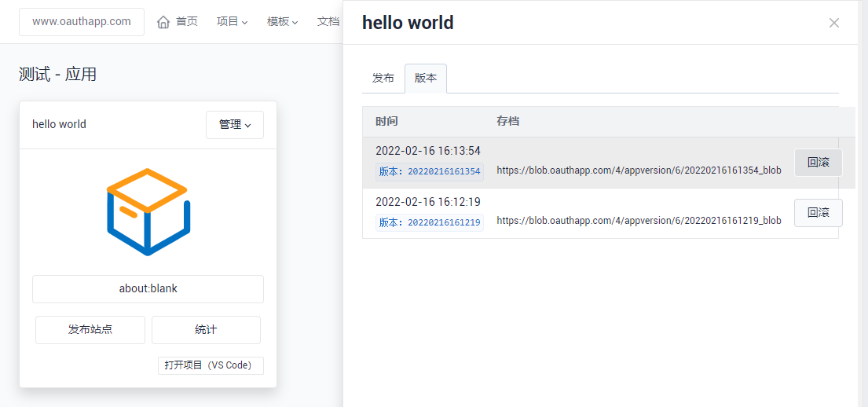Expand the 管理 dropdown button

coord(235,125)
